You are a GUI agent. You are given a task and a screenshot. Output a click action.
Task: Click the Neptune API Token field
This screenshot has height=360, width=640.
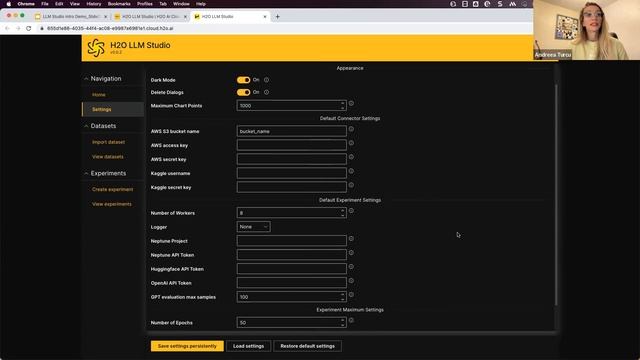point(291,255)
